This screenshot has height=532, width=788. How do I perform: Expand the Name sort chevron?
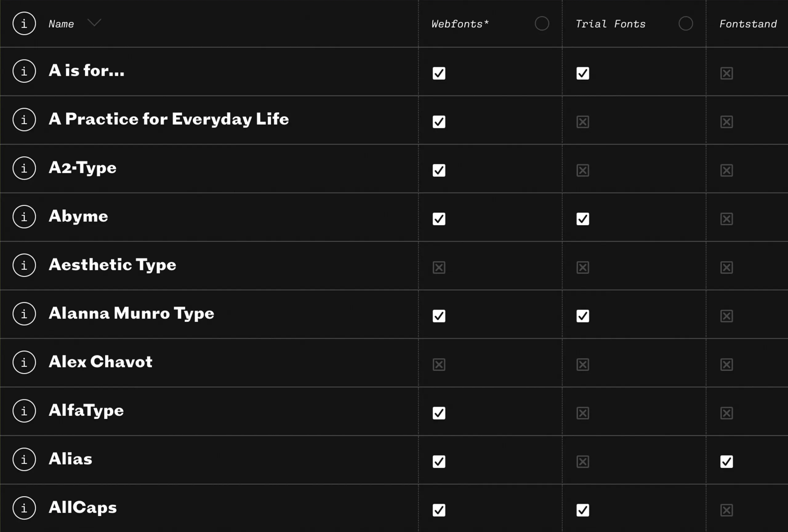pyautogui.click(x=94, y=23)
